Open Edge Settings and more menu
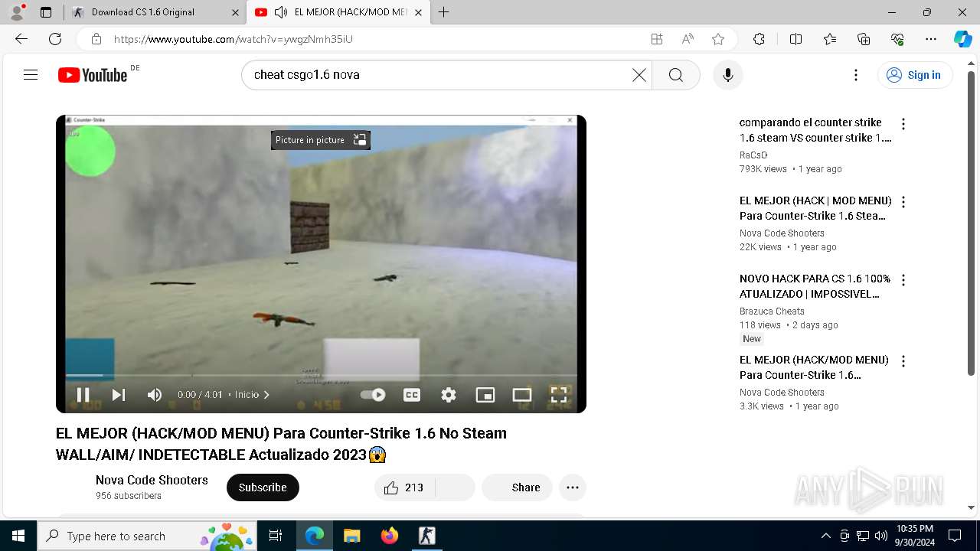Viewport: 980px width, 551px height. click(931, 39)
